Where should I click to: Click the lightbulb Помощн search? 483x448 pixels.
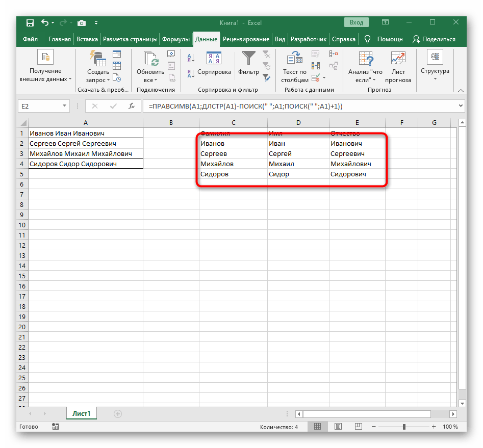(384, 39)
